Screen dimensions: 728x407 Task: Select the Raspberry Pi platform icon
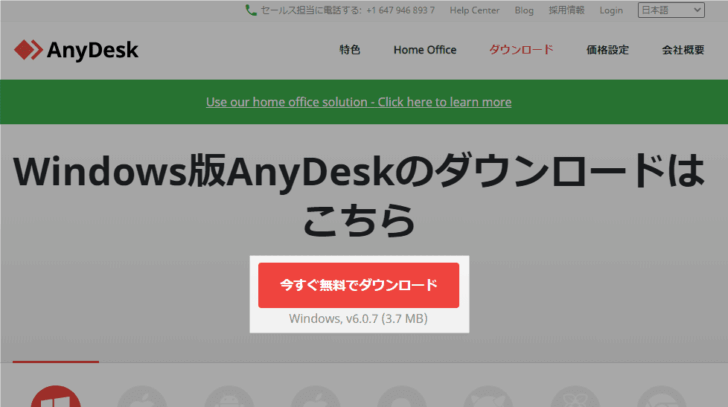(575, 396)
